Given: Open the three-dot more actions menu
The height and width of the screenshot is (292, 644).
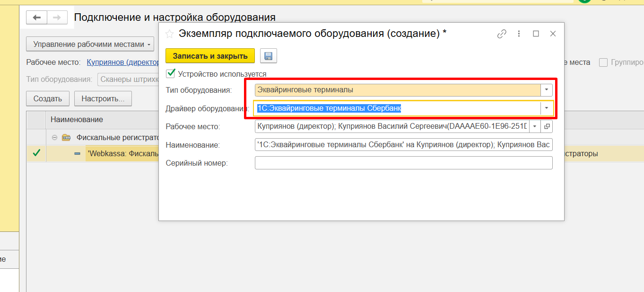Looking at the screenshot, I should [x=519, y=34].
